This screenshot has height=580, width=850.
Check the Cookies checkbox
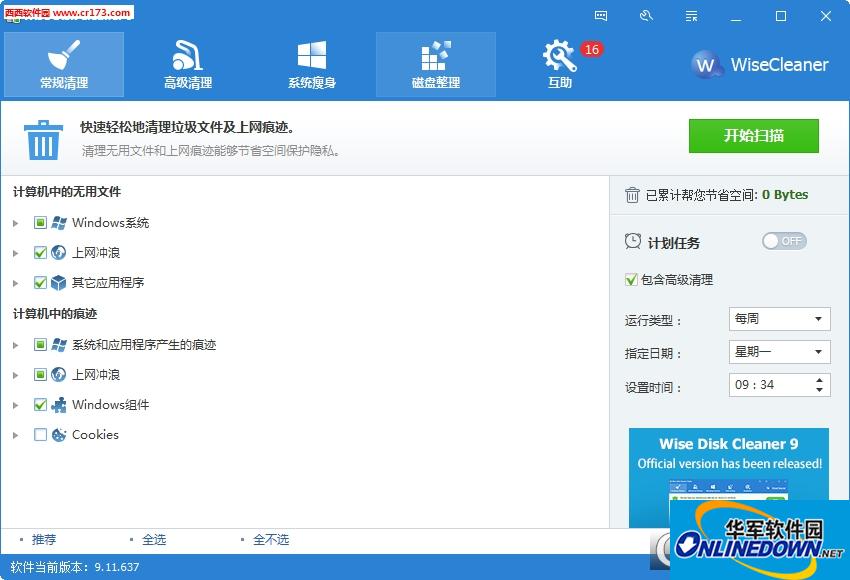pyautogui.click(x=40, y=435)
